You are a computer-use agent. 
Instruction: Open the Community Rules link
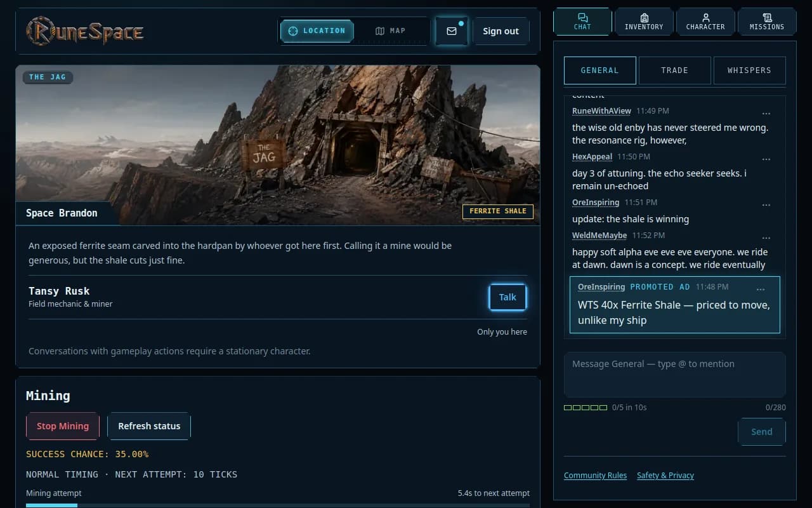(595, 476)
